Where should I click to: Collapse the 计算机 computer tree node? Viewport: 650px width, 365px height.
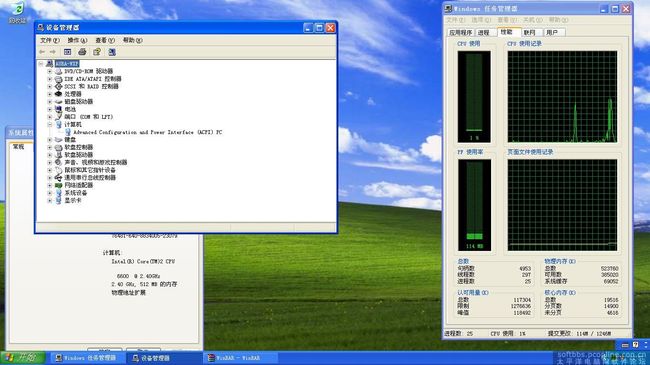pos(50,124)
